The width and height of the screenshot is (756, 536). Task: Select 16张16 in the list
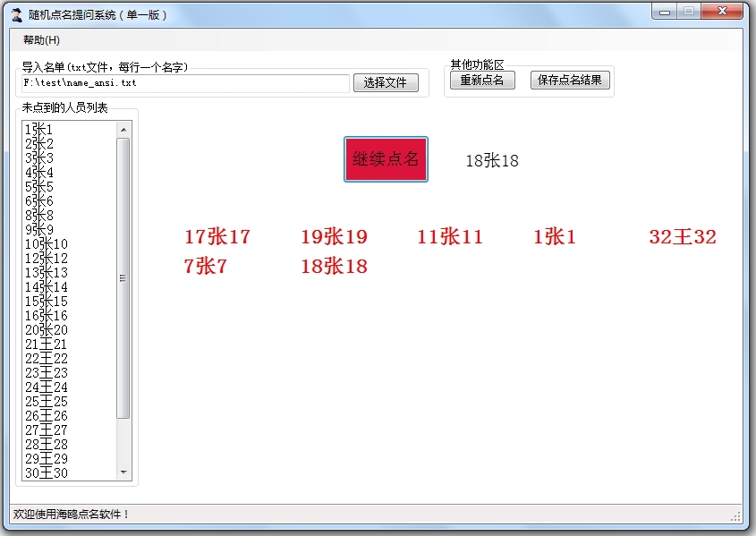tap(70, 316)
